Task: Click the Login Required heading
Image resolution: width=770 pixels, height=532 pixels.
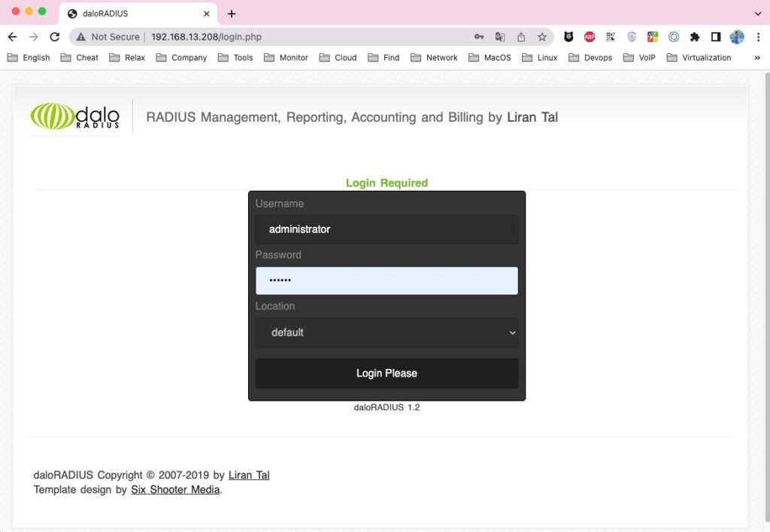Action: click(387, 183)
